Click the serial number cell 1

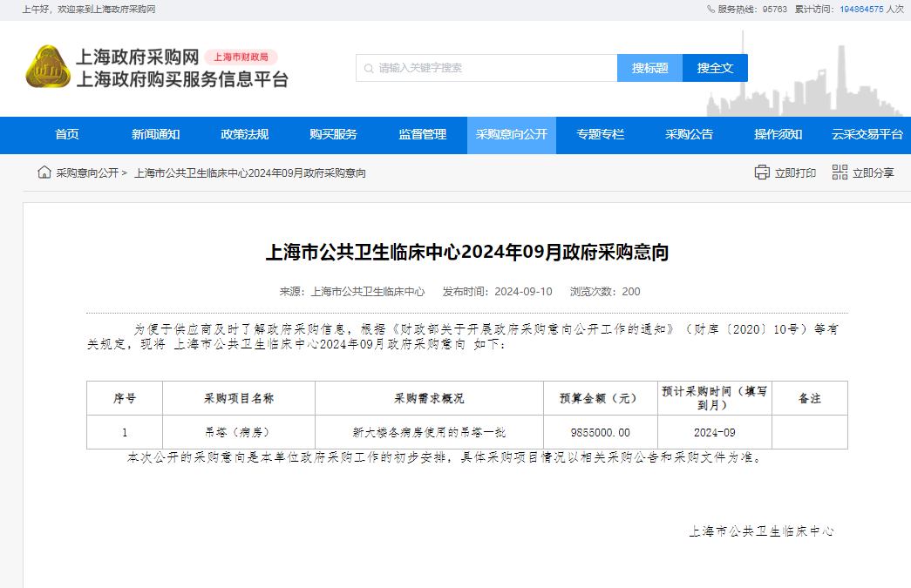tap(125, 432)
